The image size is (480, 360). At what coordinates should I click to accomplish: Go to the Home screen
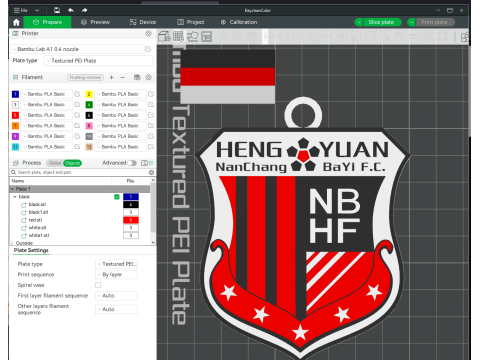point(16,22)
